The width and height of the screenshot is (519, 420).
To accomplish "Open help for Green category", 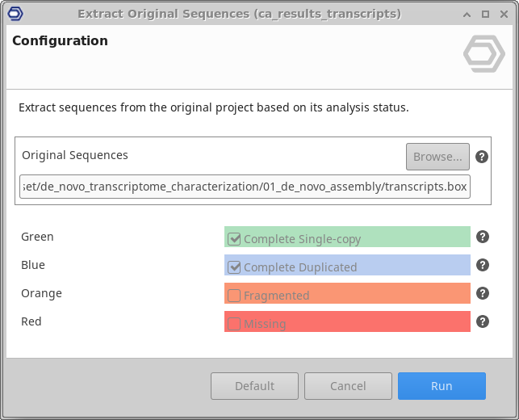I will [x=482, y=237].
